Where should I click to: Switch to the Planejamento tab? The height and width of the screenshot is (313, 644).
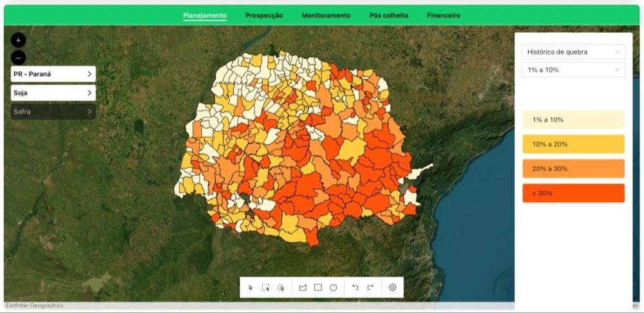pyautogui.click(x=205, y=15)
